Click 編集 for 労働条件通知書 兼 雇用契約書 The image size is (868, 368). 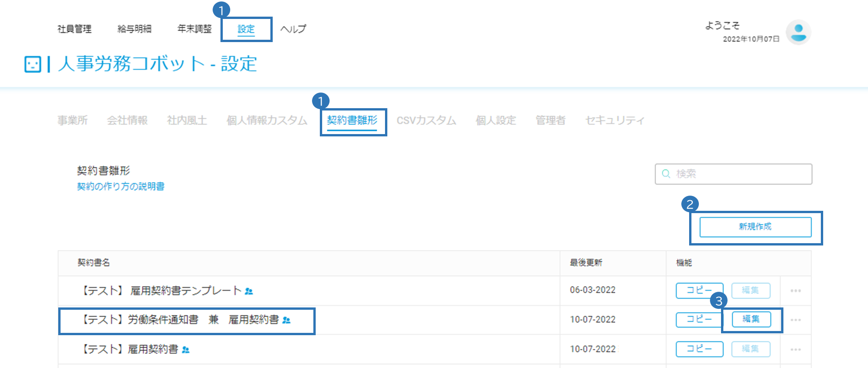coord(751,319)
